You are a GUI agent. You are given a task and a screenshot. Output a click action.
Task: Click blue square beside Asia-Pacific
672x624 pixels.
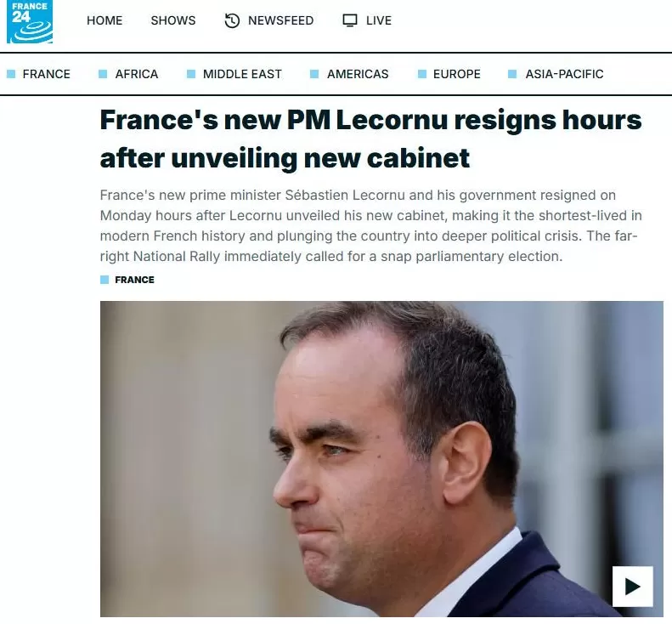512,74
